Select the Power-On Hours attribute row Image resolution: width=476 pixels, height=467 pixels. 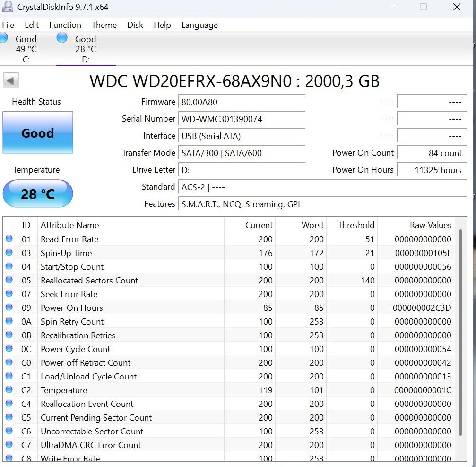pyautogui.click(x=142, y=308)
